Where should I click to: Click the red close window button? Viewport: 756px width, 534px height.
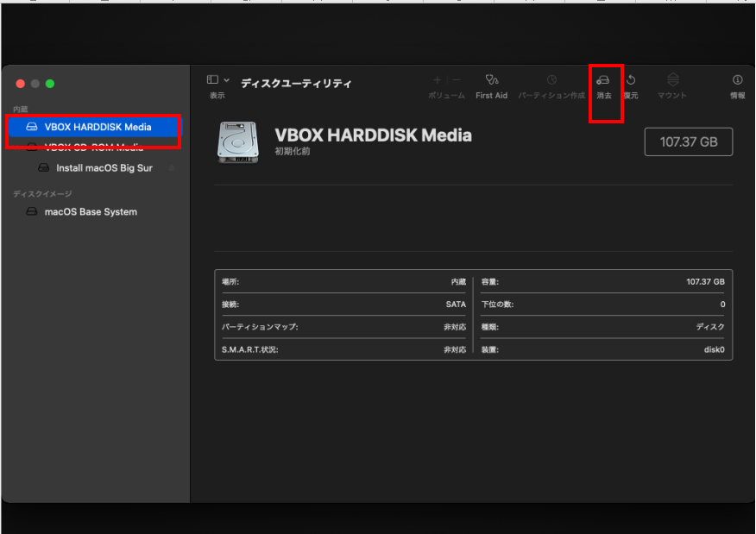coord(20,84)
